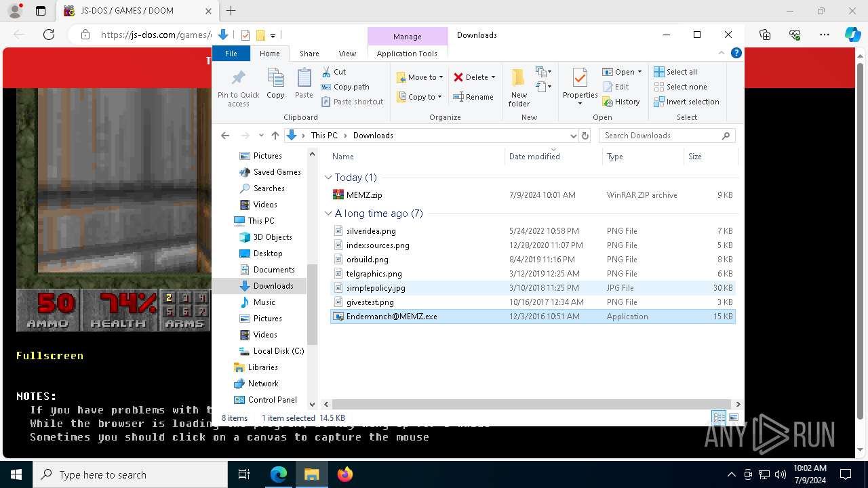Image resolution: width=868 pixels, height=488 pixels.
Task: Click the Type column header
Action: click(643, 157)
